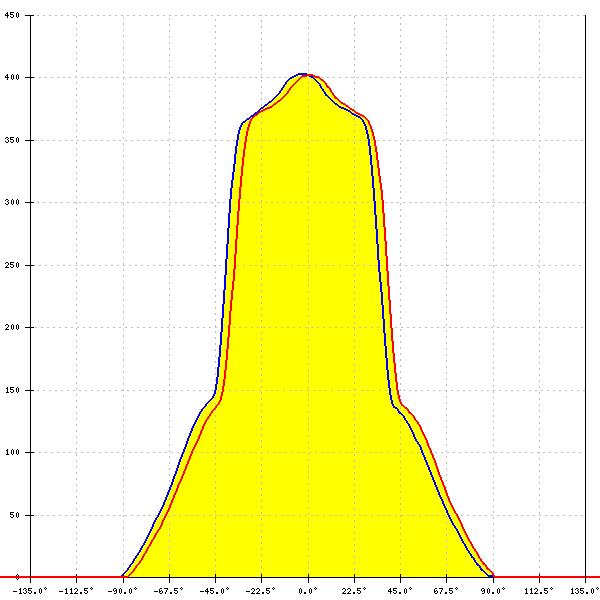The width and height of the screenshot is (600, 600).
Task: Click the 400 label on the vertical axis
Action: tap(12, 78)
